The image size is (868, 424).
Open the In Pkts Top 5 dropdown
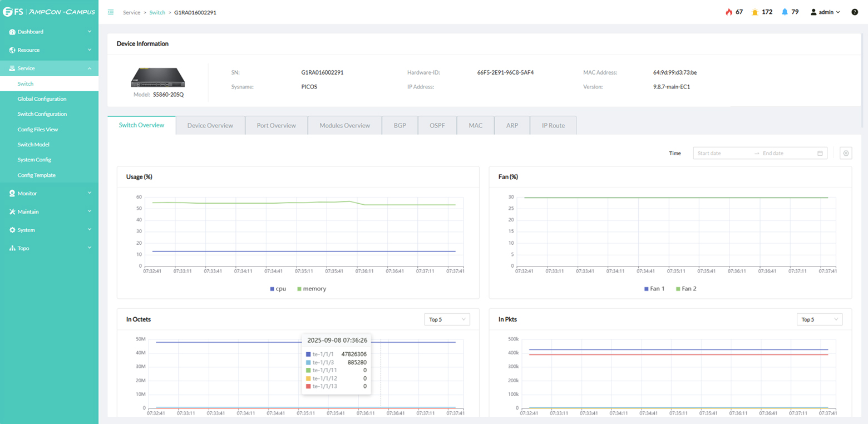[x=819, y=319]
